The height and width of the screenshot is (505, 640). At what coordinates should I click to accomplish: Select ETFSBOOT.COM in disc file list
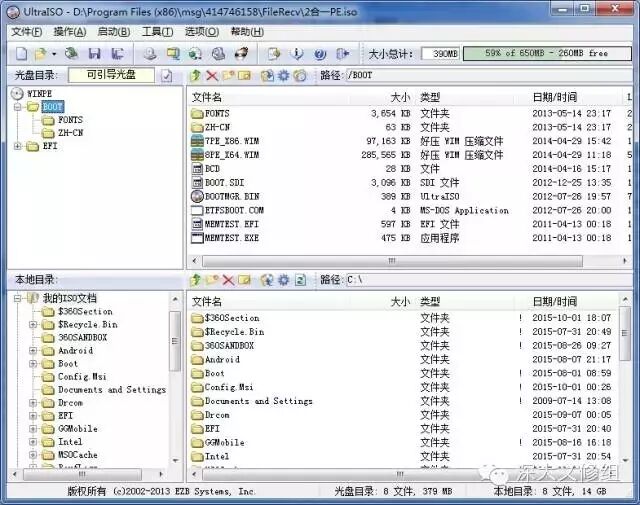coord(234,210)
